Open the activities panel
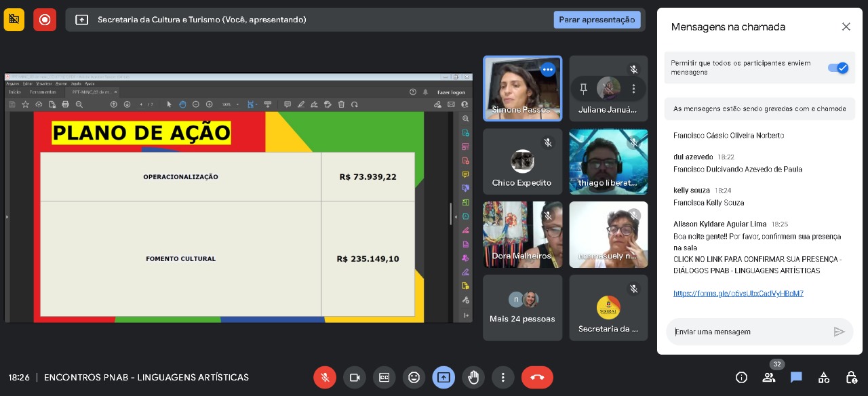Image resolution: width=868 pixels, height=396 pixels. [x=824, y=378]
